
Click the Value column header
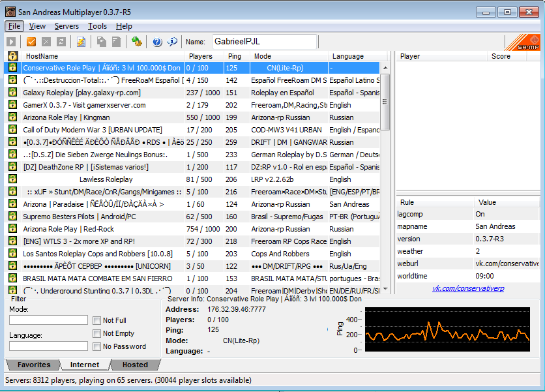click(x=507, y=202)
